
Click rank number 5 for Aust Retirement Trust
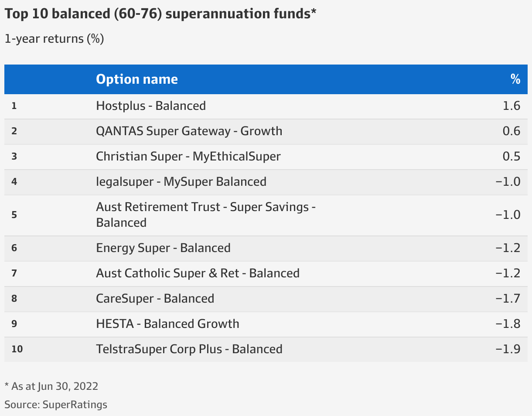[x=14, y=215]
